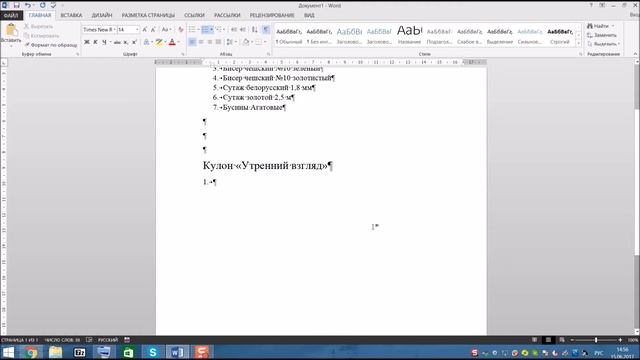Click the increase indent icon
640x360 pixels.
(x=243, y=29)
